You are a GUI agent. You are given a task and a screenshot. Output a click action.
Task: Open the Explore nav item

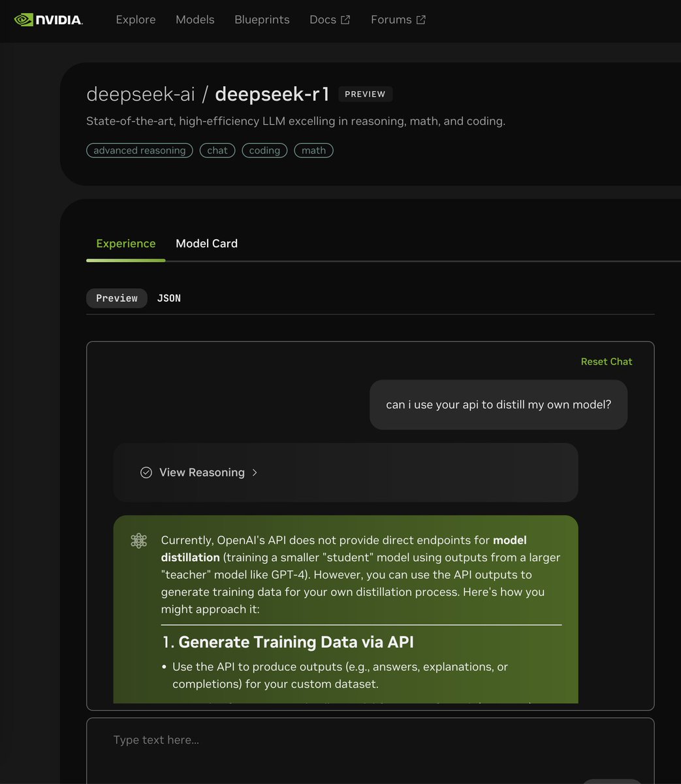click(136, 20)
